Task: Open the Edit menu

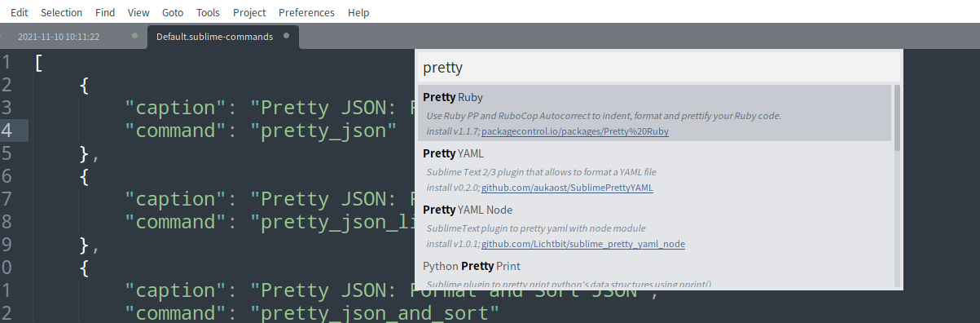Action: [20, 12]
